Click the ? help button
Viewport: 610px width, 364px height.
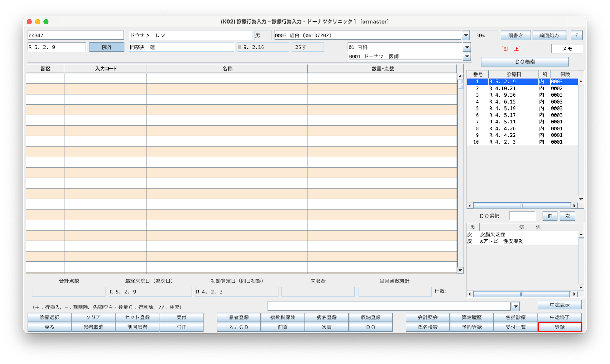pyautogui.click(x=577, y=35)
